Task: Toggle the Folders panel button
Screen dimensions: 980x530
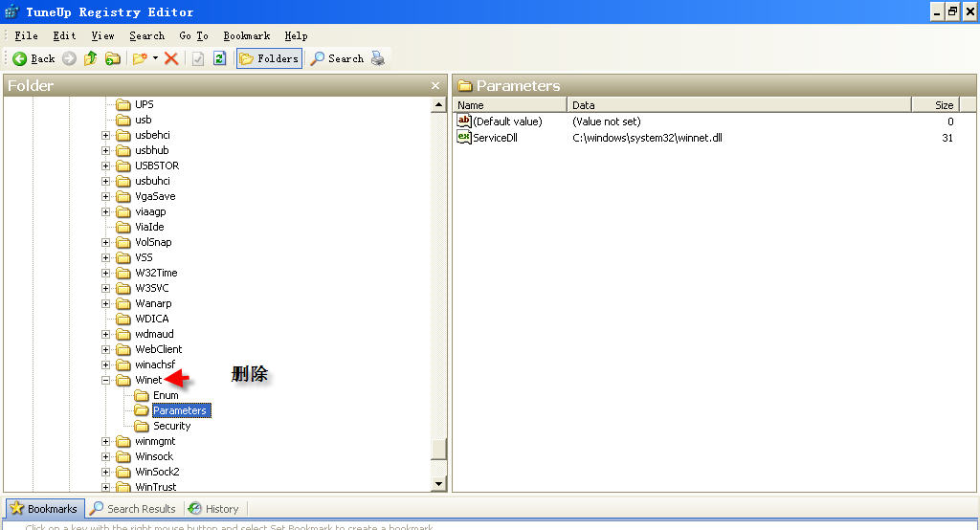Action: pos(269,58)
